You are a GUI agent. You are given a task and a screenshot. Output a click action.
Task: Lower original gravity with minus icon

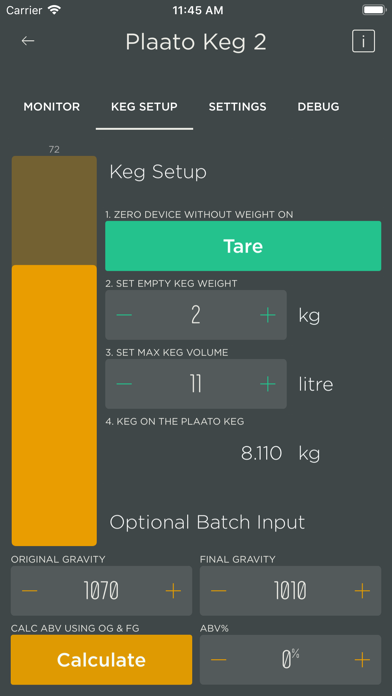pyautogui.click(x=30, y=591)
